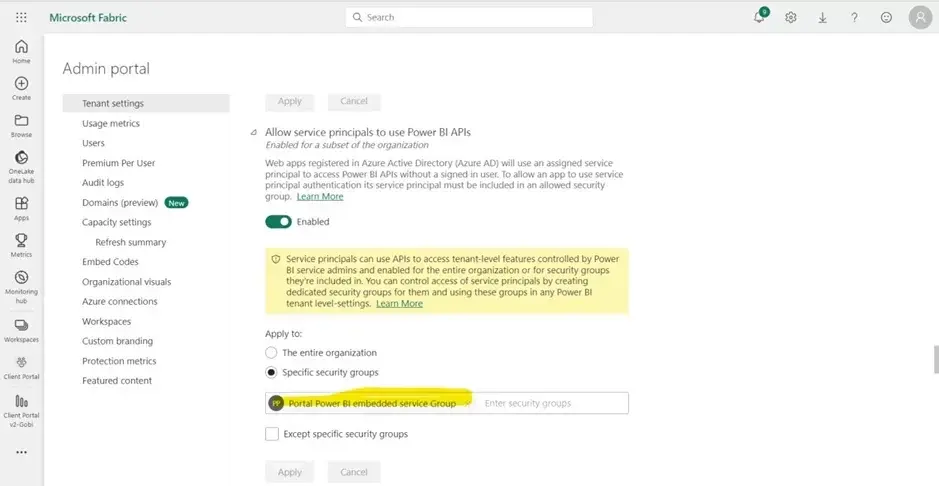
Task: Open Users in Admin portal menu
Action: (x=93, y=143)
